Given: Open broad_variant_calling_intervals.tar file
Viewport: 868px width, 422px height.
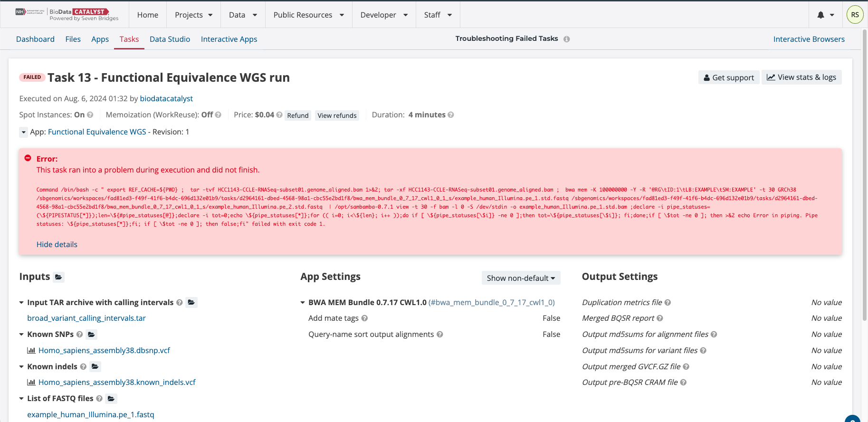Looking at the screenshot, I should click(x=86, y=318).
